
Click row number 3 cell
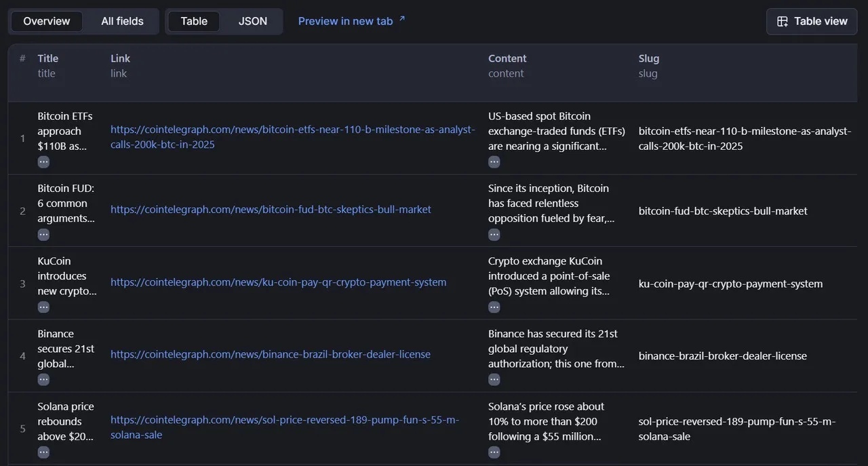[x=22, y=284]
